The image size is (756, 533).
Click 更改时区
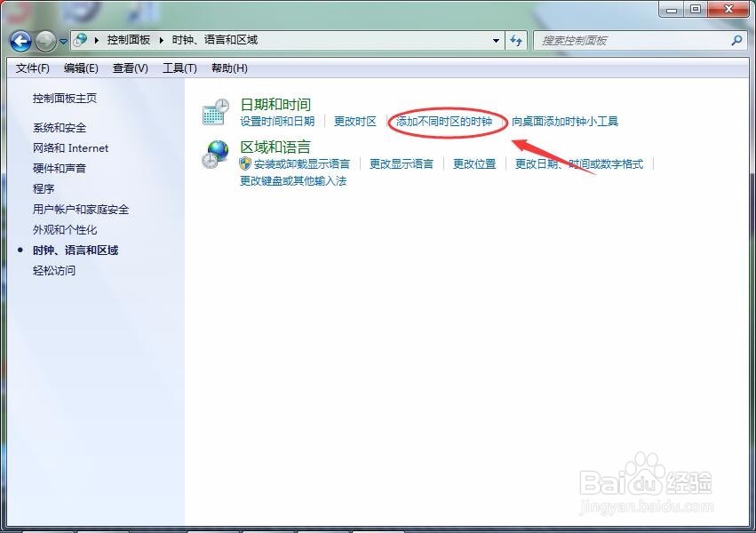[x=355, y=122]
